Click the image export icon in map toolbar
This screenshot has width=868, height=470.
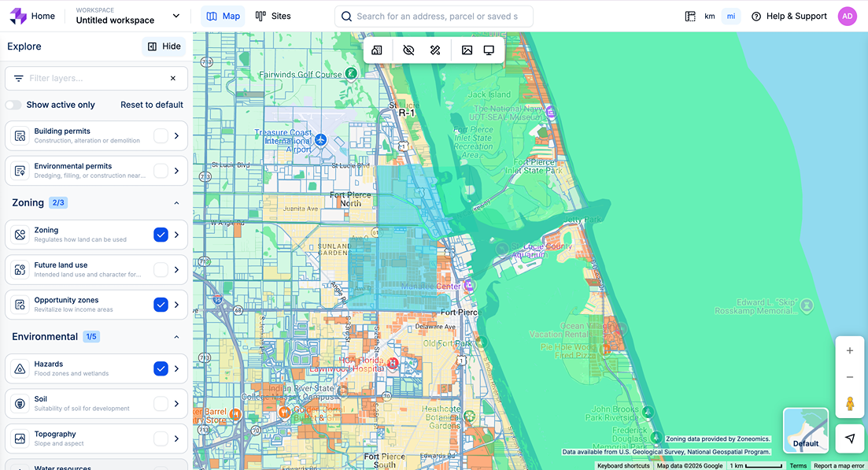pyautogui.click(x=467, y=50)
